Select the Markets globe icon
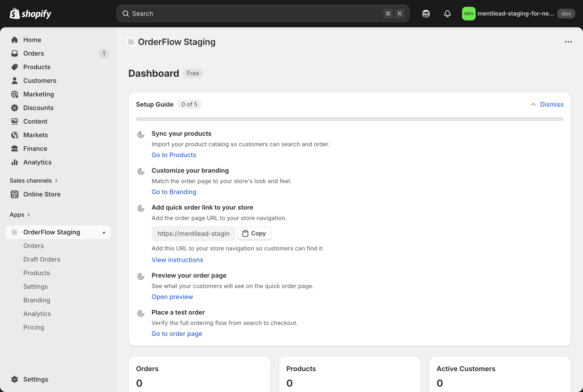The height and width of the screenshot is (392, 583). (x=15, y=135)
